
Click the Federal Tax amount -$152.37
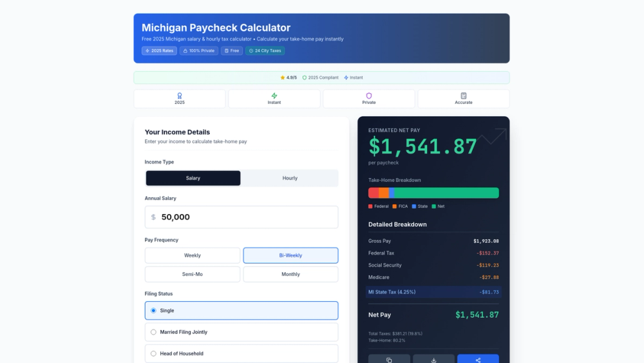pos(488,253)
